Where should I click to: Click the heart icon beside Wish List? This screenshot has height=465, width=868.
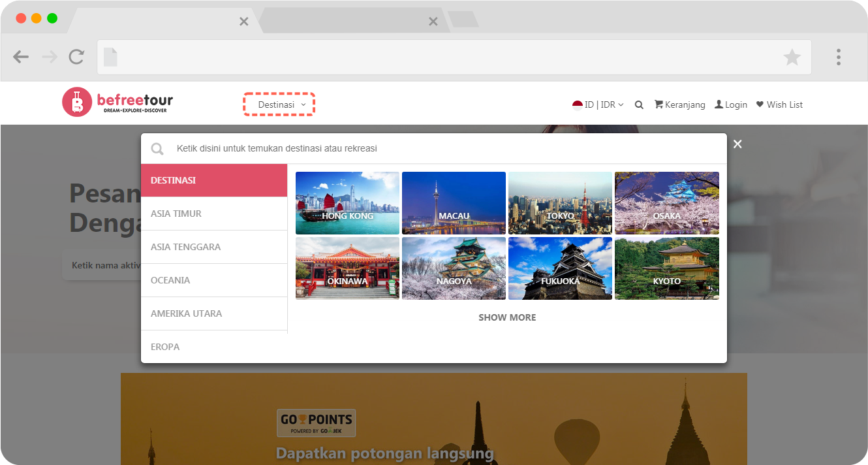760,104
